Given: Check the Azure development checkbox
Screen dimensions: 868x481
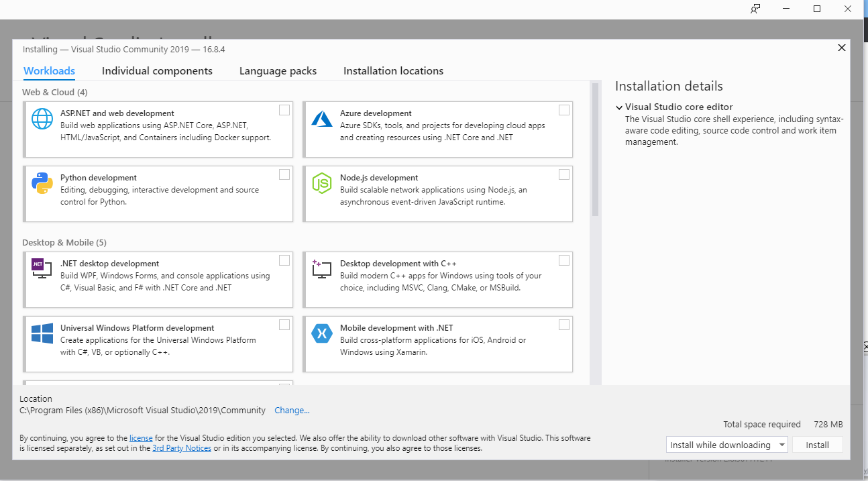Looking at the screenshot, I should 564,110.
